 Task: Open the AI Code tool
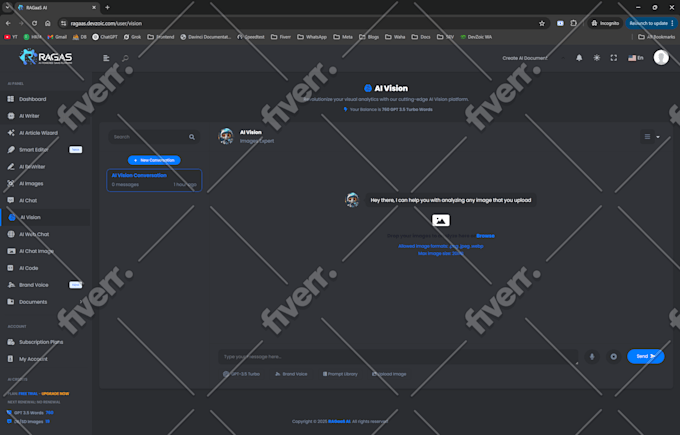tap(28, 268)
